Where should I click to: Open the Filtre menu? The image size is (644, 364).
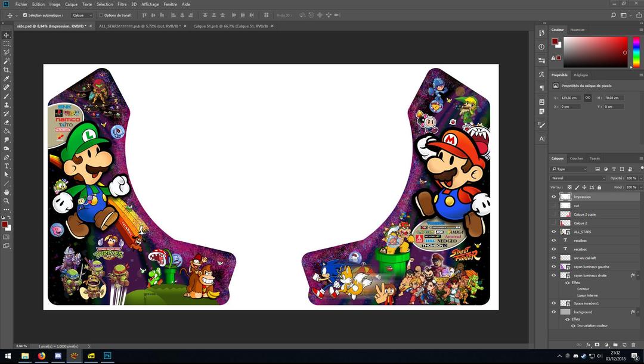click(x=122, y=4)
